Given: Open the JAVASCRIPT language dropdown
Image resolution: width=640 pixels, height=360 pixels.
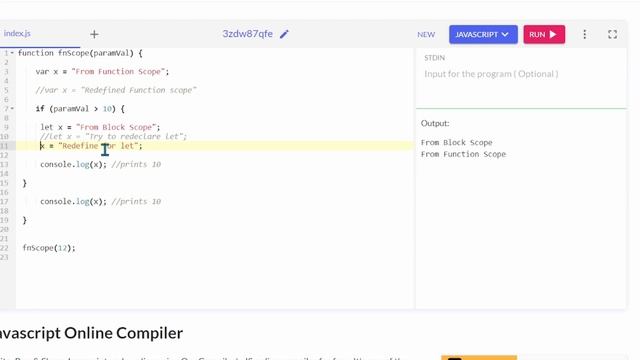Looking at the screenshot, I should [483, 34].
